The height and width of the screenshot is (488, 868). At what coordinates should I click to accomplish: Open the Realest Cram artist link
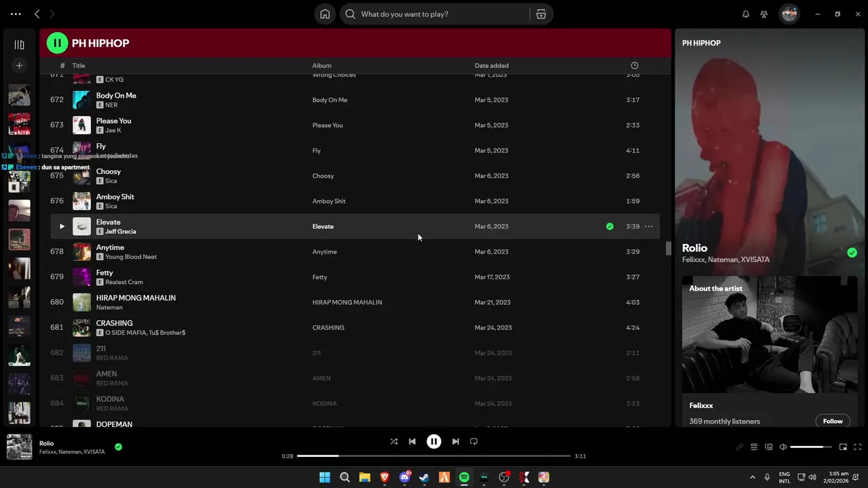coord(124,282)
